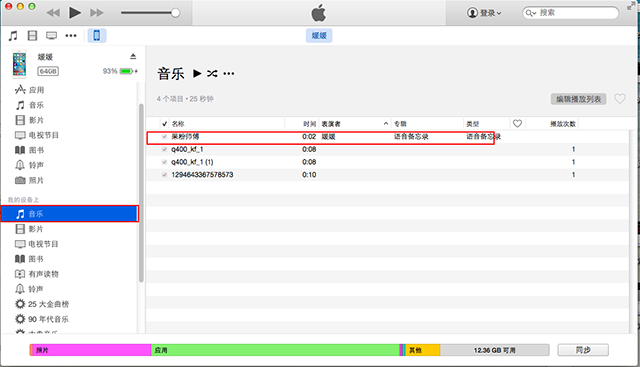Sort by 时间 column header
Image resolution: width=640 pixels, height=367 pixels.
coord(309,124)
